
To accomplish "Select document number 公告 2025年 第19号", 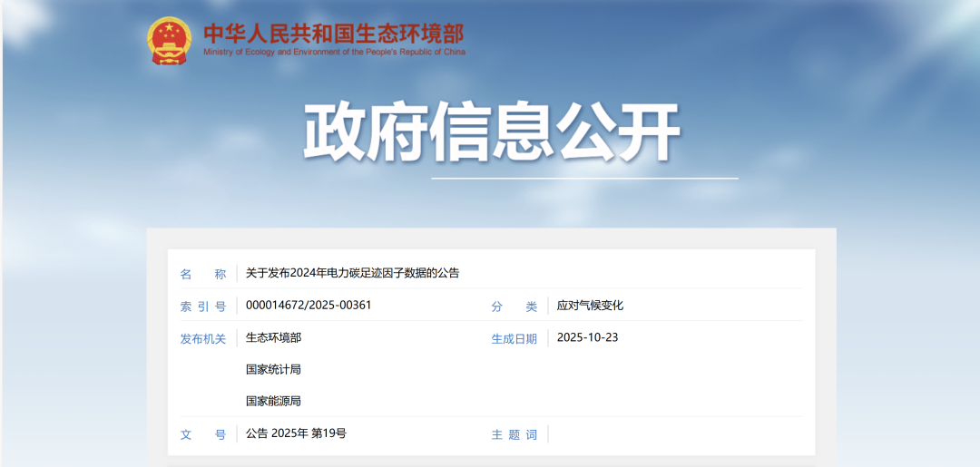I will 296,433.
